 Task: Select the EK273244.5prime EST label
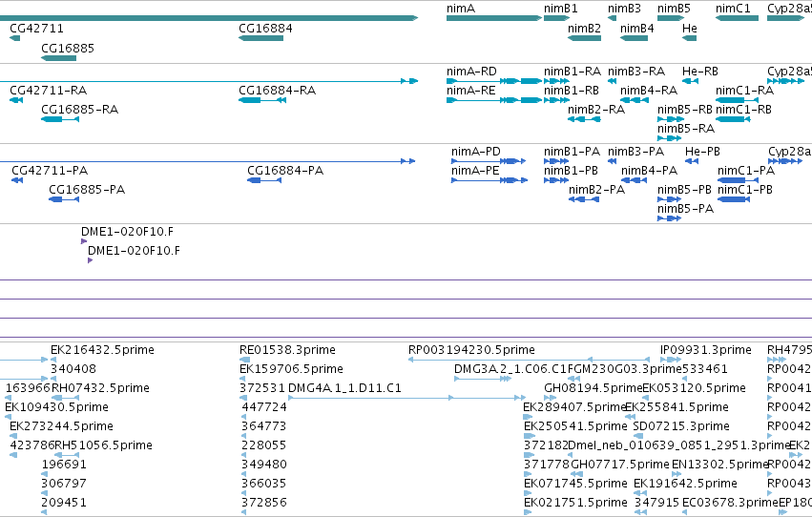tap(61, 426)
